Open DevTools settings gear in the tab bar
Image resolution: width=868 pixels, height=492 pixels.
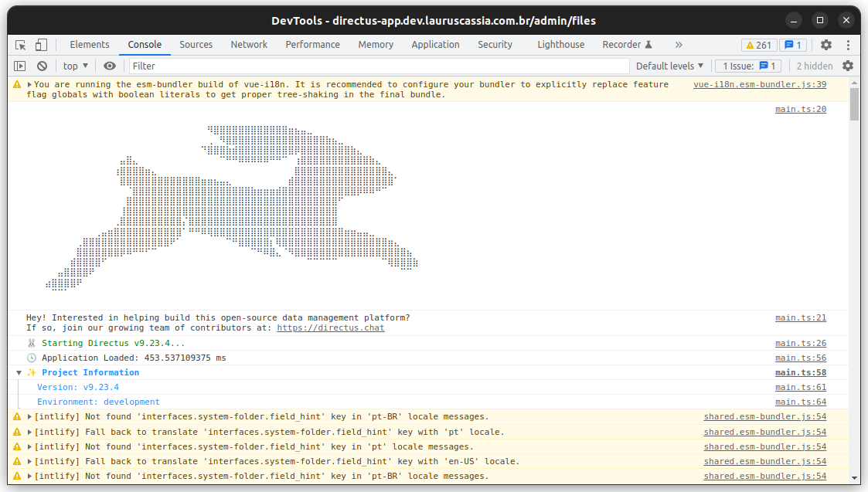(x=826, y=45)
